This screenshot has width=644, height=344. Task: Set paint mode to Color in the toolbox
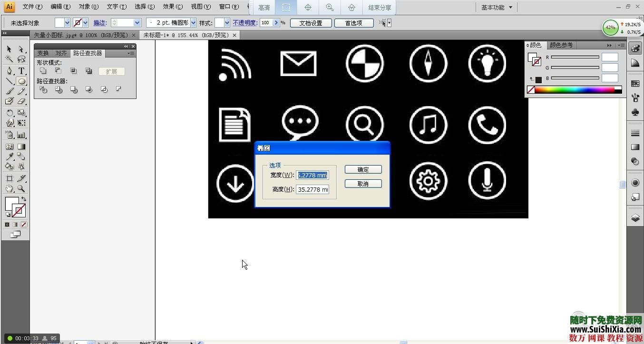pos(7,225)
